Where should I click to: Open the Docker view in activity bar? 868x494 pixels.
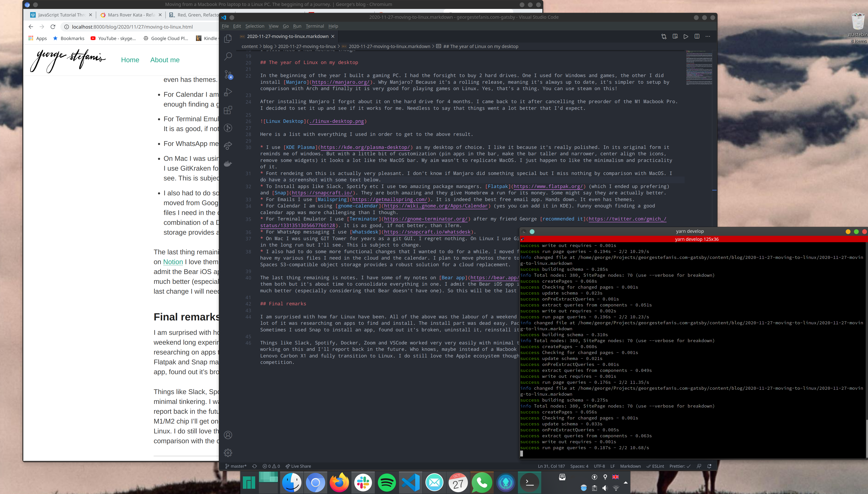click(228, 164)
